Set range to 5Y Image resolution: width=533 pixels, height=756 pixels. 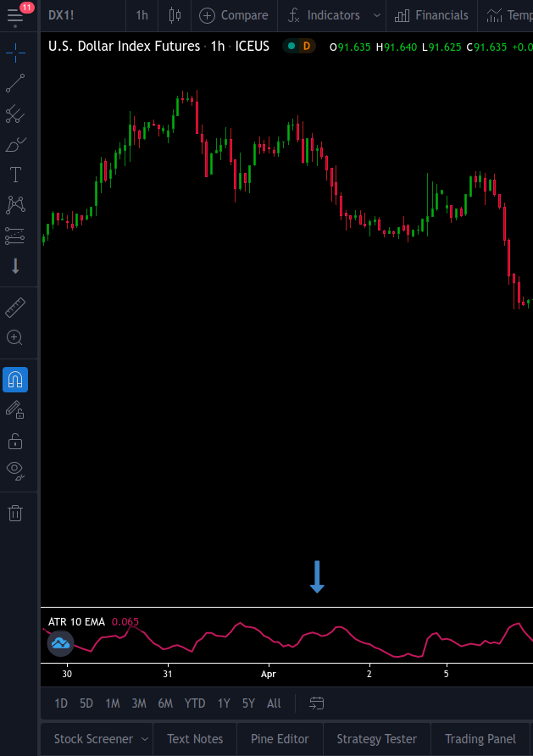248,703
